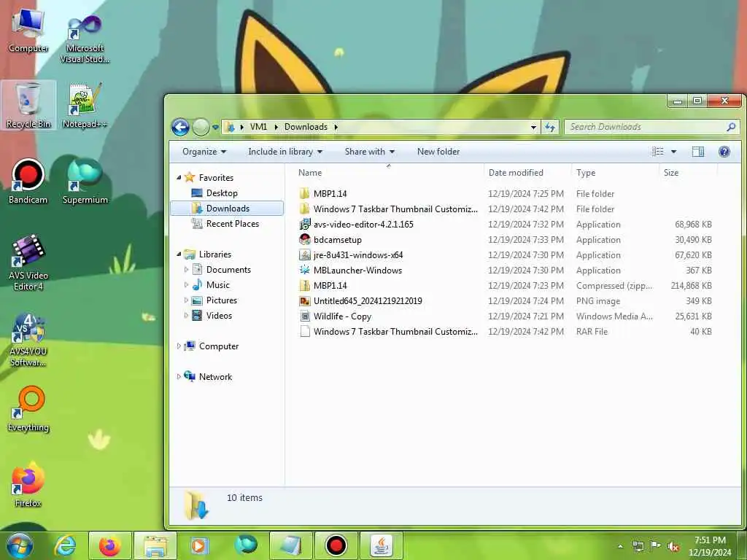Screen dimensions: 747x560
Task: Open Explorer help button
Action: tap(724, 152)
